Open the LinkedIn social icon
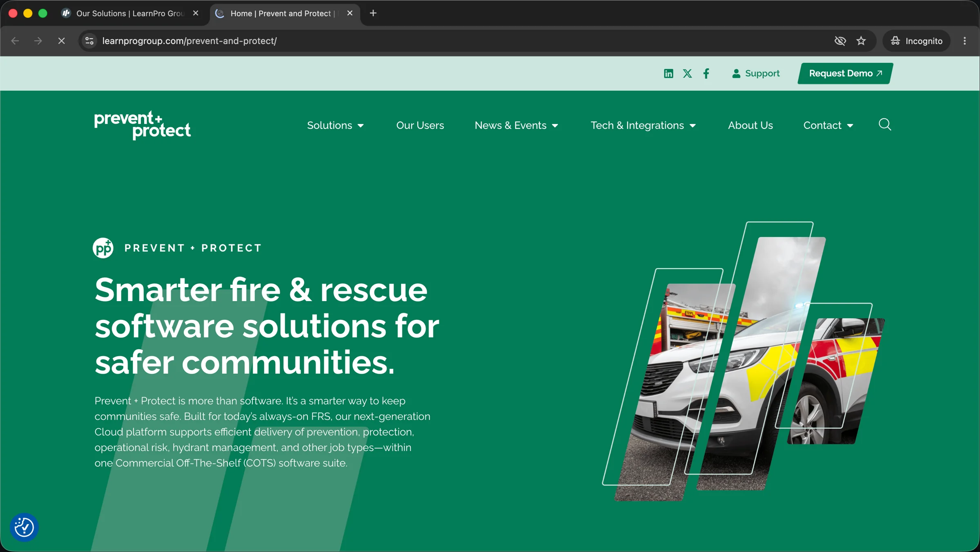Screen dimensions: 980x552 [x=668, y=73]
